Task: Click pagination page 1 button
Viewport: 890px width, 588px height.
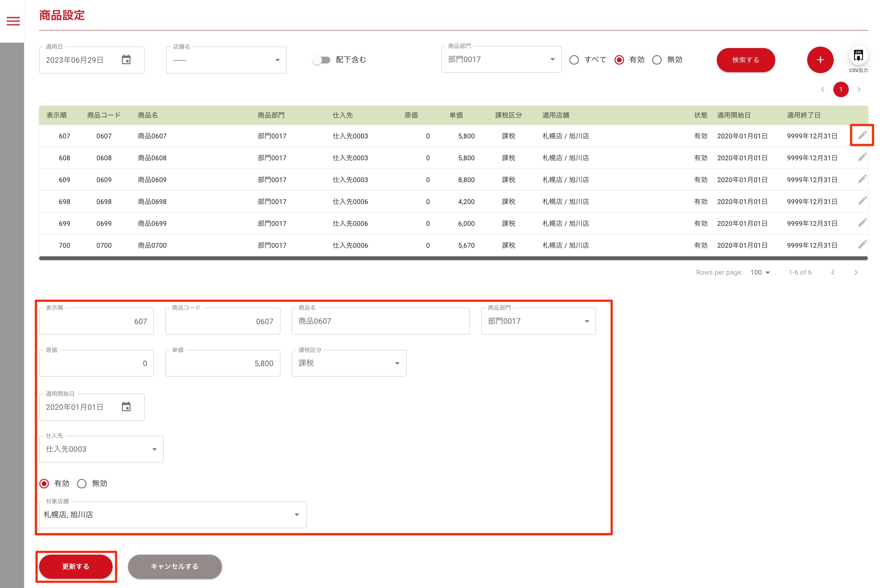Action: [x=841, y=90]
